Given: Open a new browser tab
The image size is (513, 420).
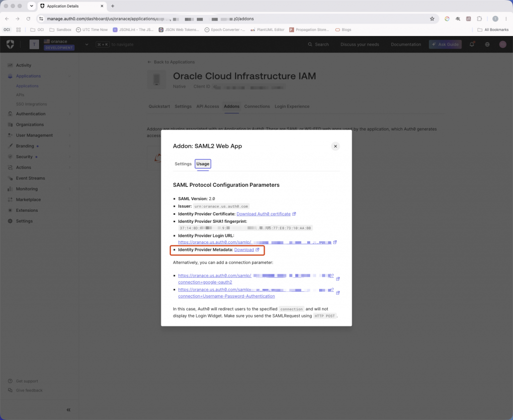Looking at the screenshot, I should coord(113,6).
